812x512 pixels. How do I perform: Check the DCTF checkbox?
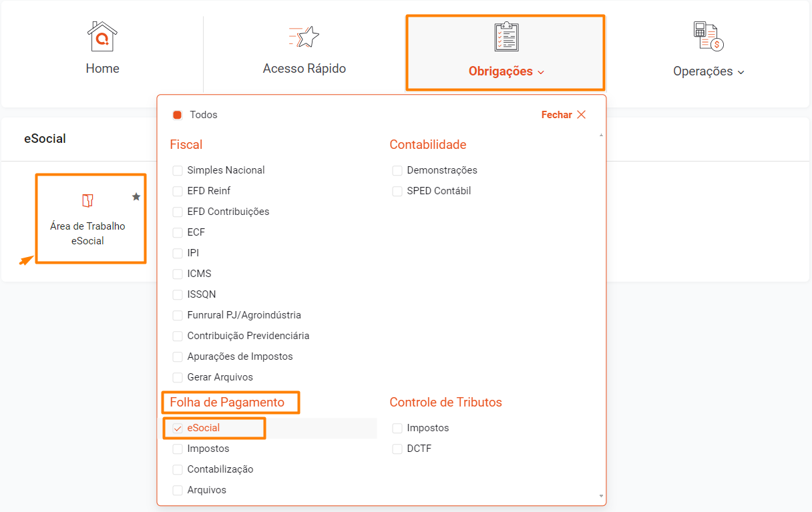pos(397,449)
